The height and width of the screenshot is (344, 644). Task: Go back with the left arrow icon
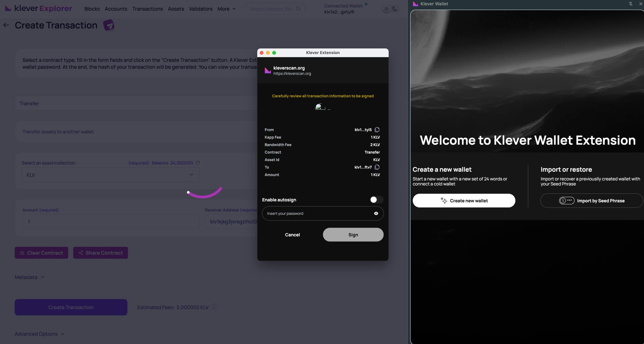pos(6,25)
